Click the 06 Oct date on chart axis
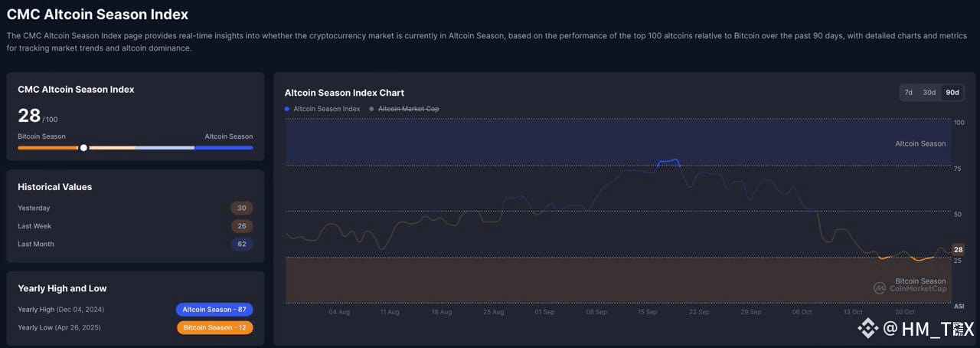The height and width of the screenshot is (348, 980). [802, 312]
